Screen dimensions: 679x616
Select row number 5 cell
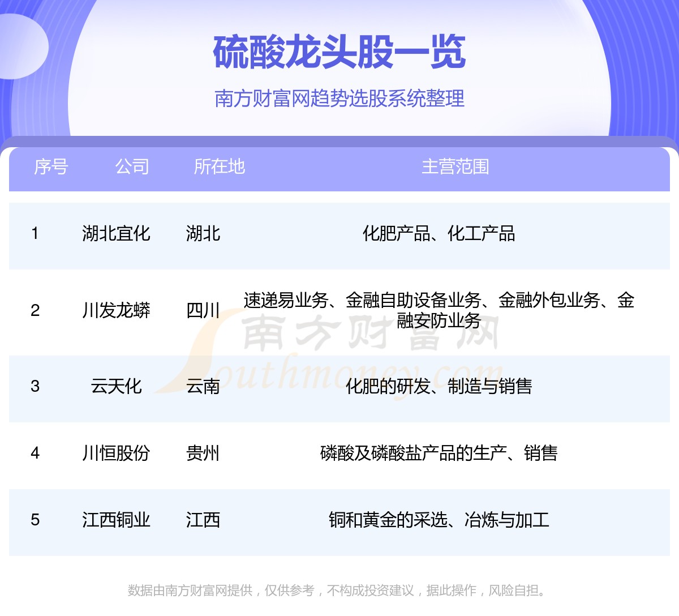[x=35, y=520]
